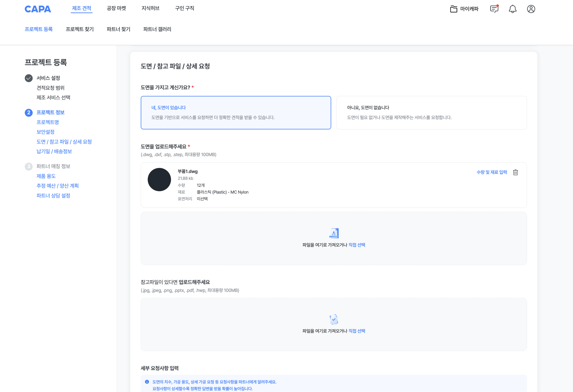Click the CAPA logo

click(x=38, y=9)
